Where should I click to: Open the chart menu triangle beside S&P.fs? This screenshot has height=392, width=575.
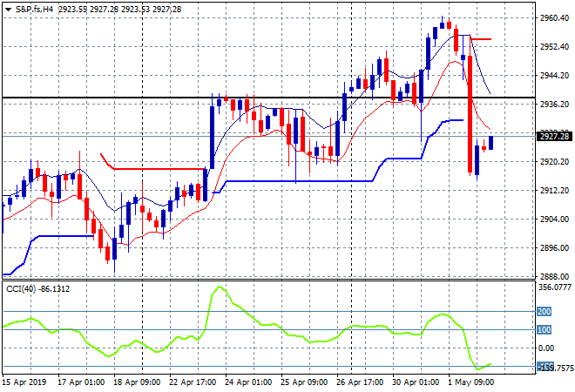8,10
